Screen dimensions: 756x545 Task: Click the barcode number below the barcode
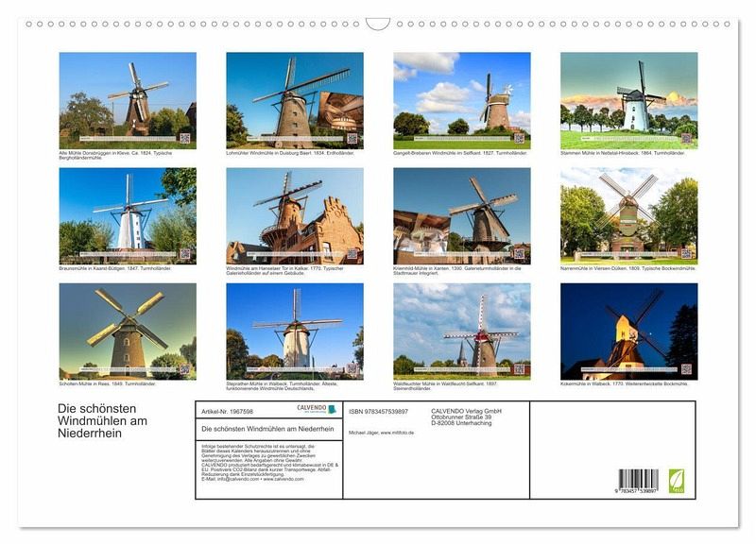coord(636,490)
